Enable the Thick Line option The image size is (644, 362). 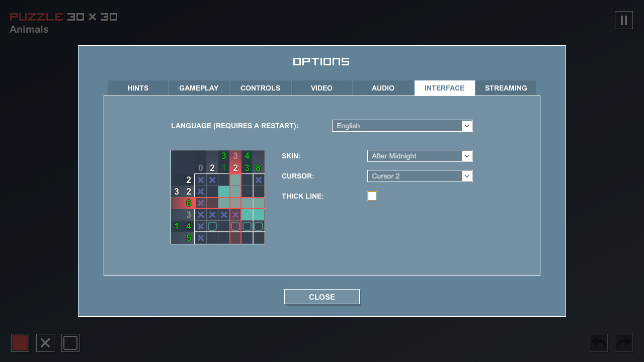(x=372, y=196)
